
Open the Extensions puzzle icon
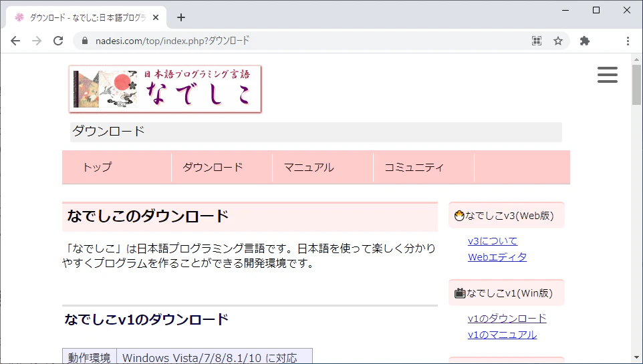point(585,41)
